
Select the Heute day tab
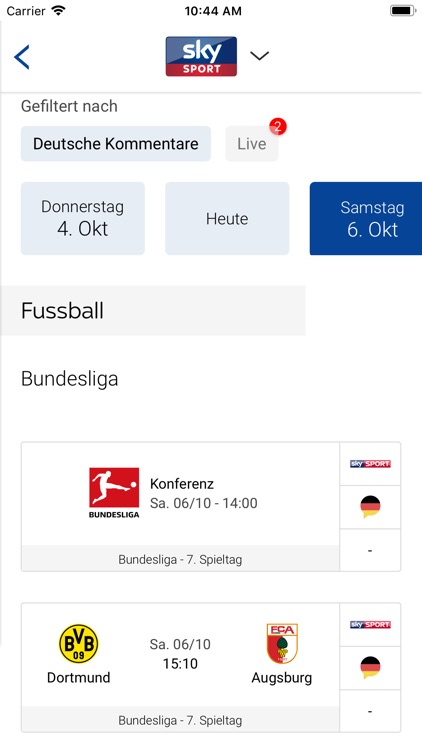pyautogui.click(x=227, y=218)
